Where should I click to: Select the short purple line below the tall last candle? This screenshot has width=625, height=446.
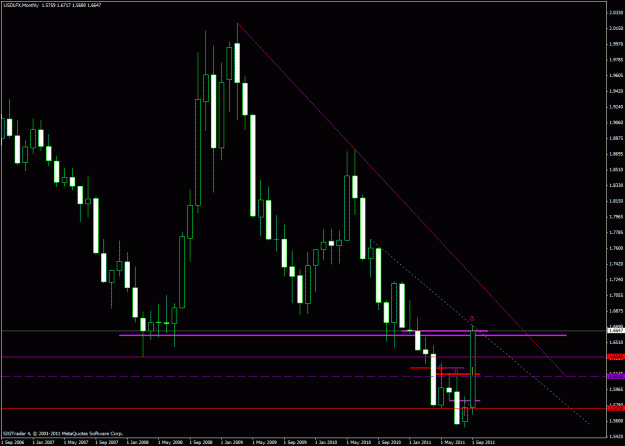(465, 401)
